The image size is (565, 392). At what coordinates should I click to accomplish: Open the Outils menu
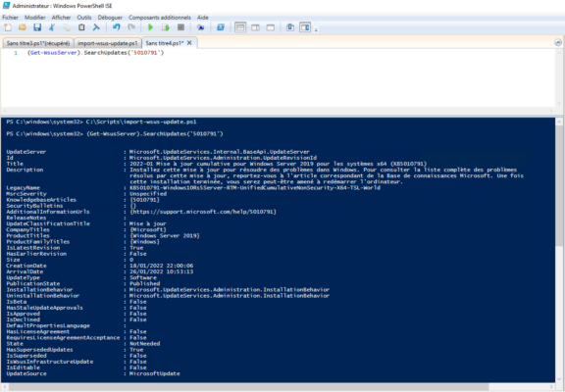(x=84, y=18)
